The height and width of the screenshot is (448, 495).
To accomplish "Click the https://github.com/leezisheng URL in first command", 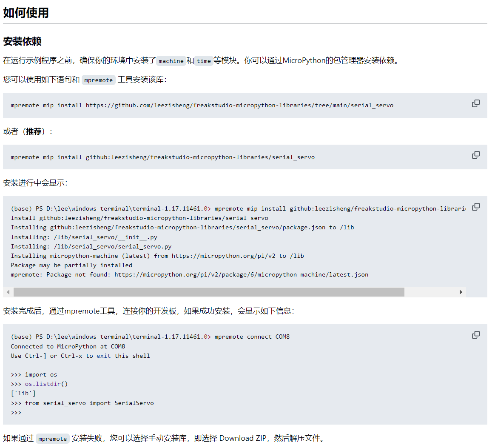I will coord(239,105).
